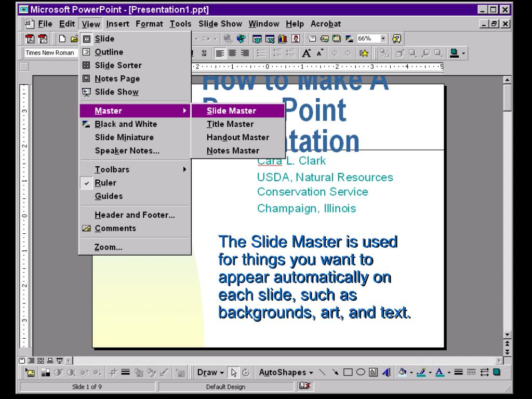Open the Draw dropdown menu
Image resolution: width=532 pixels, height=399 pixels.
(x=210, y=373)
